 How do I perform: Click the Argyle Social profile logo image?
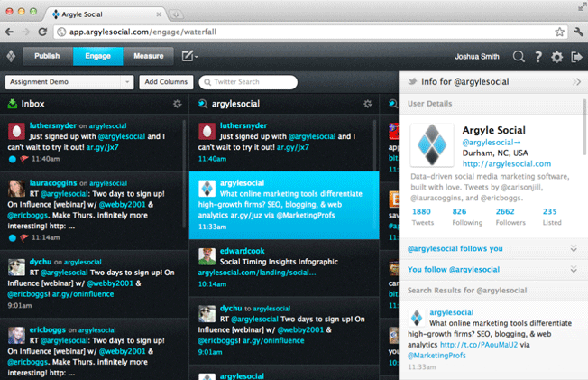432,145
